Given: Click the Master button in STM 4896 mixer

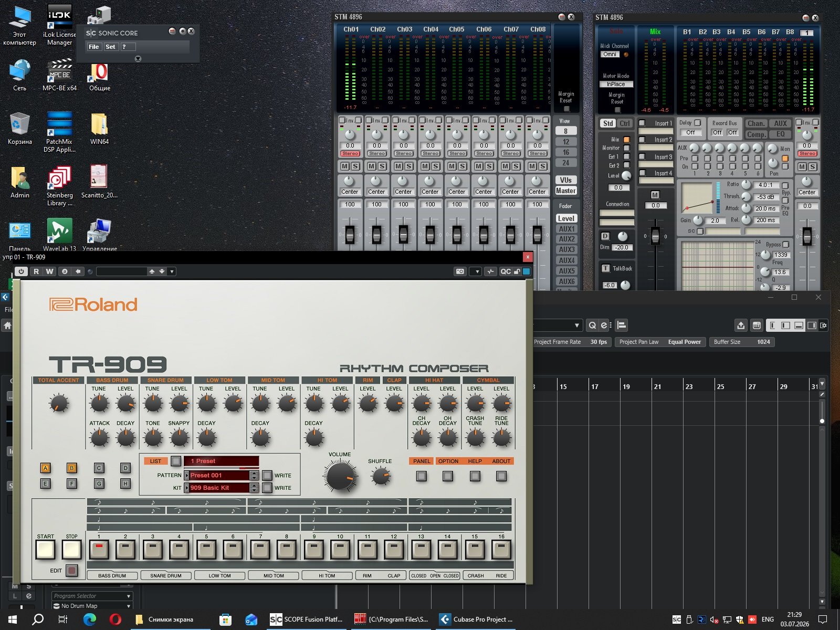Looking at the screenshot, I should [x=566, y=191].
